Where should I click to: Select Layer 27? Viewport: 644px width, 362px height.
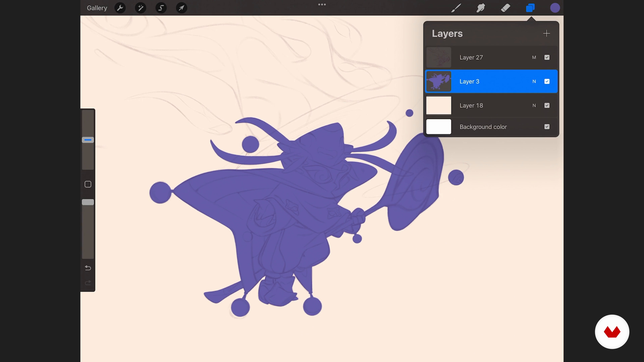click(x=491, y=57)
